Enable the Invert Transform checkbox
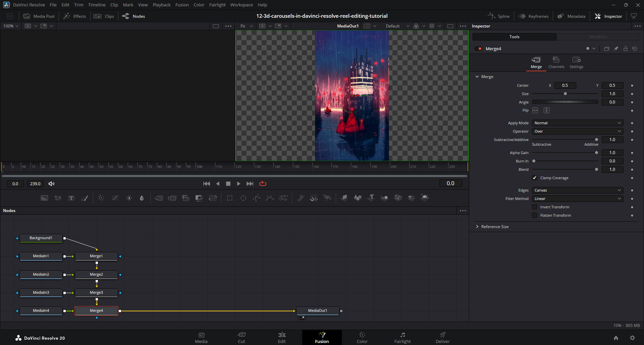This screenshot has height=345, width=644. click(x=535, y=207)
